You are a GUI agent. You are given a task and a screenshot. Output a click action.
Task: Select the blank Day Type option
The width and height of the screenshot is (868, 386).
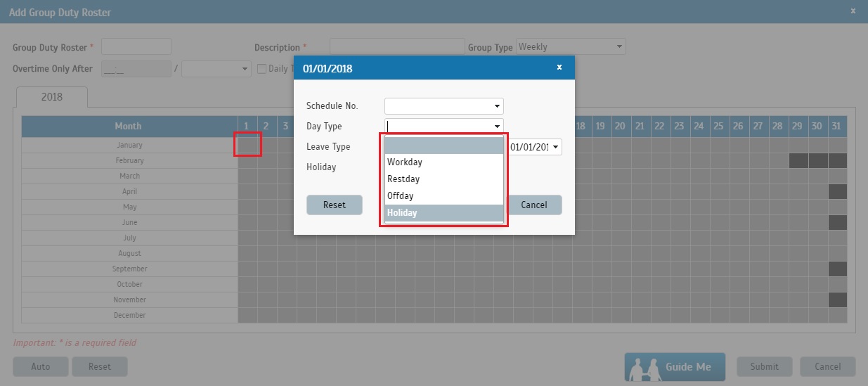(443, 146)
